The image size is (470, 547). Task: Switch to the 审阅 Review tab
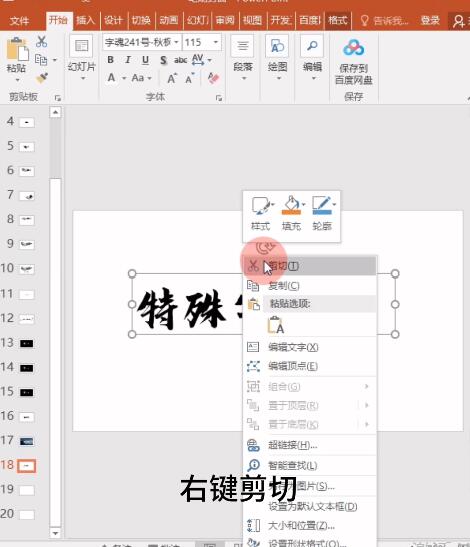point(225,20)
